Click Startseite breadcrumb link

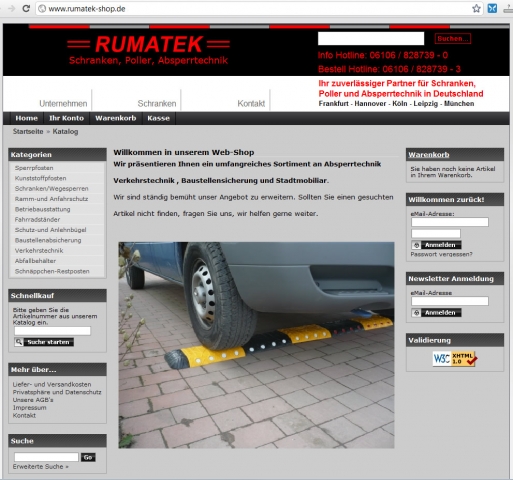(x=28, y=131)
